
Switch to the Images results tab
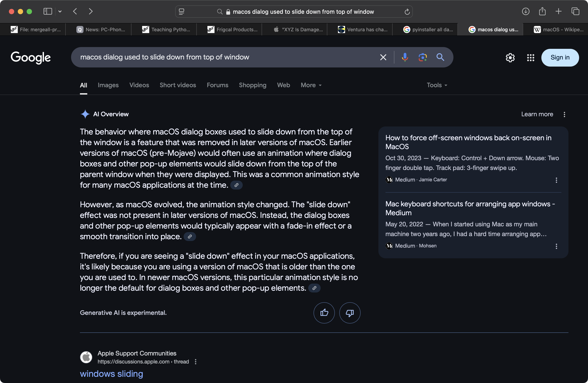pyautogui.click(x=108, y=85)
